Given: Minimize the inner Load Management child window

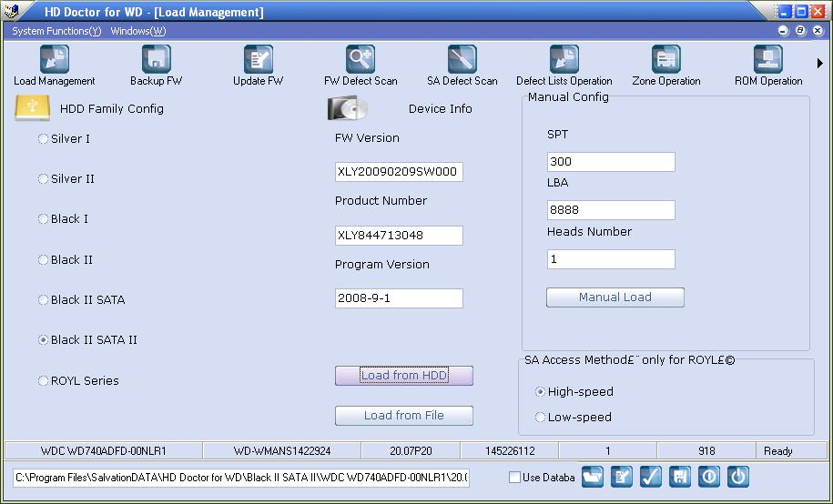Looking at the screenshot, I should pyautogui.click(x=783, y=31).
